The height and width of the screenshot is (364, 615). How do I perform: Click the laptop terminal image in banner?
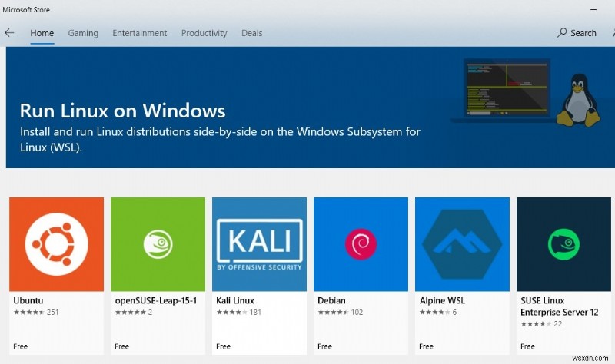[x=506, y=90]
